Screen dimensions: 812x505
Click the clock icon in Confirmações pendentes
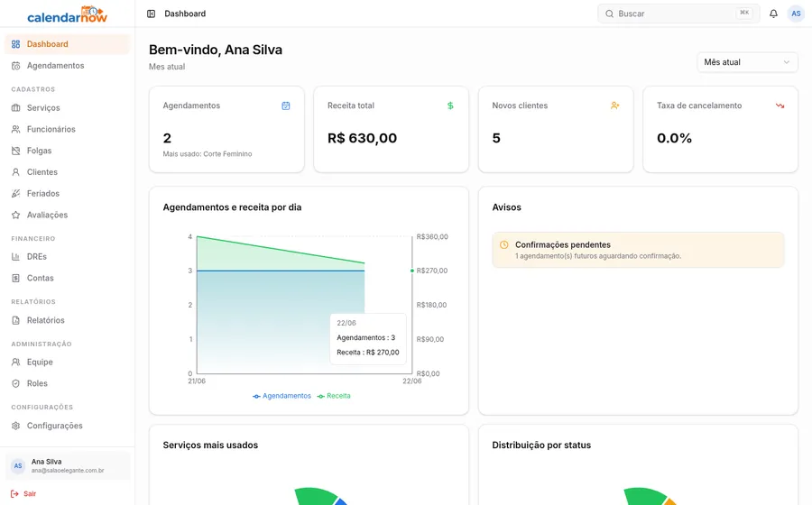[x=503, y=244]
